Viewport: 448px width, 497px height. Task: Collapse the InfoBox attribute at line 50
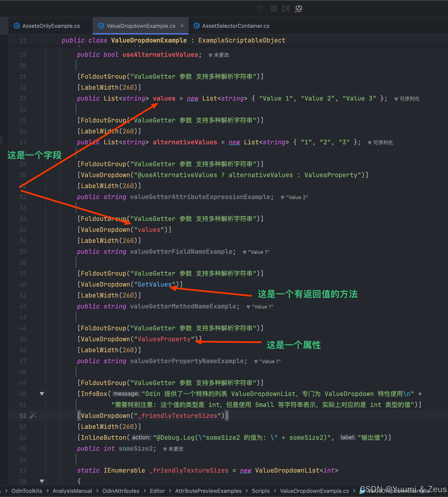(x=42, y=394)
